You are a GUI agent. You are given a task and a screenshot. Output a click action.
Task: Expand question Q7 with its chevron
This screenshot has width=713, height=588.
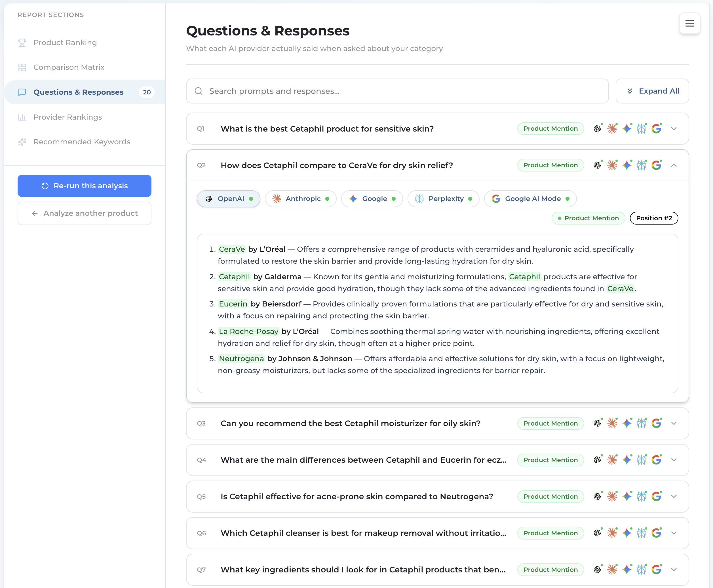tap(674, 570)
